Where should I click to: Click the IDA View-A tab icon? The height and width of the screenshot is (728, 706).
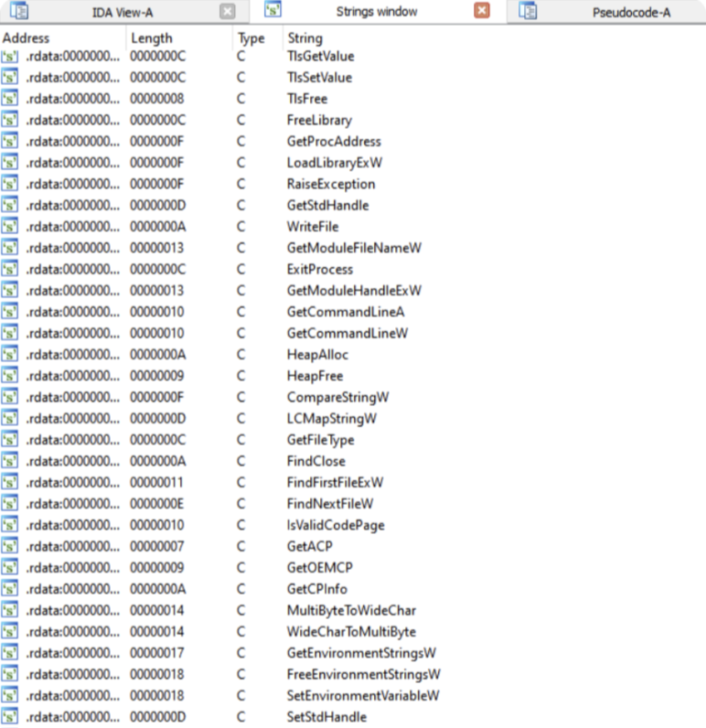pos(18,11)
